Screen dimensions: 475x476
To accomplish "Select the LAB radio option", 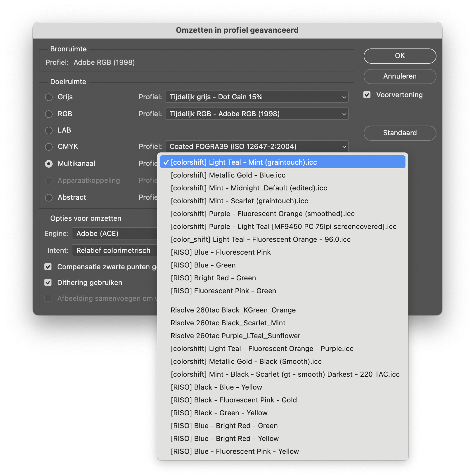I will click(49, 130).
